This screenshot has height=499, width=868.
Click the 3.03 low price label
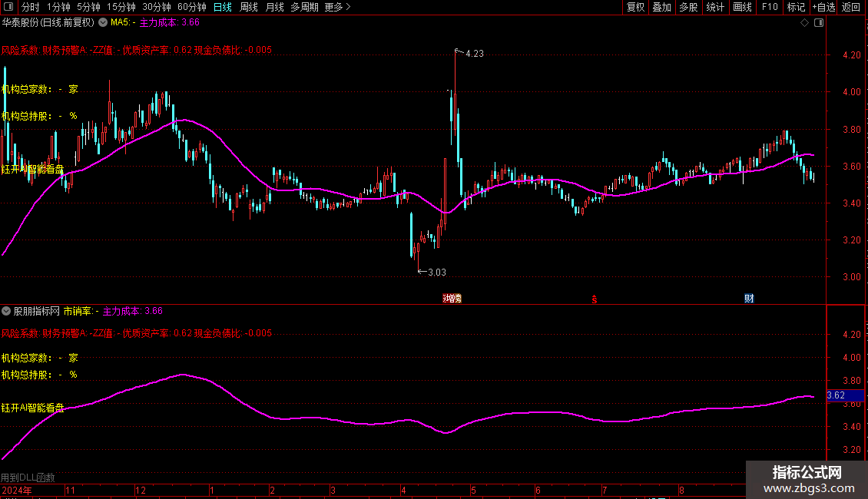click(437, 273)
